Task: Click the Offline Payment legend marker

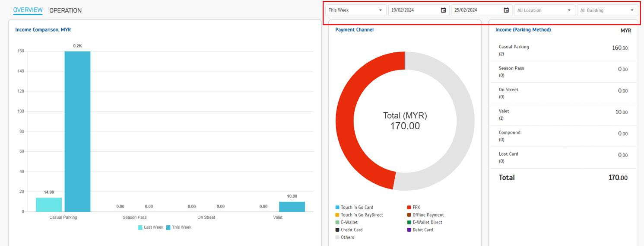Action: point(409,215)
